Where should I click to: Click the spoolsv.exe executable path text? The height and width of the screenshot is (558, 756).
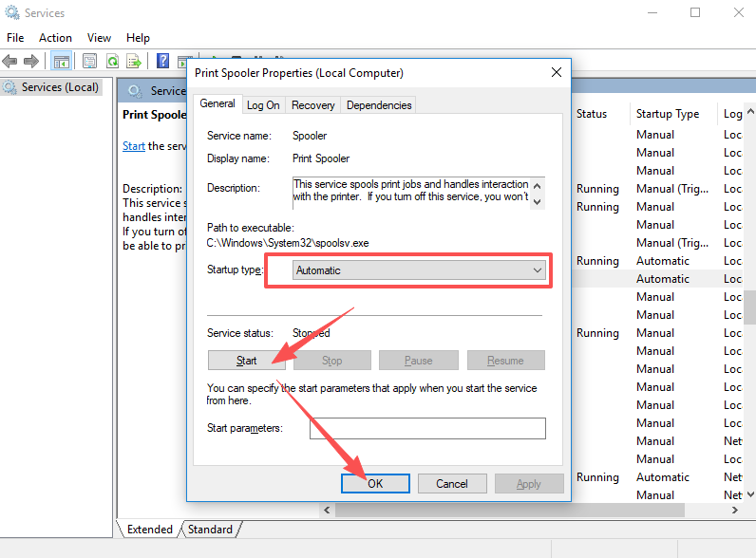point(288,243)
